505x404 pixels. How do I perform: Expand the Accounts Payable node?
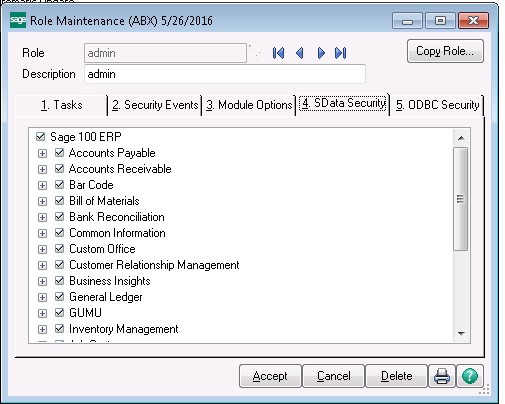(x=42, y=153)
